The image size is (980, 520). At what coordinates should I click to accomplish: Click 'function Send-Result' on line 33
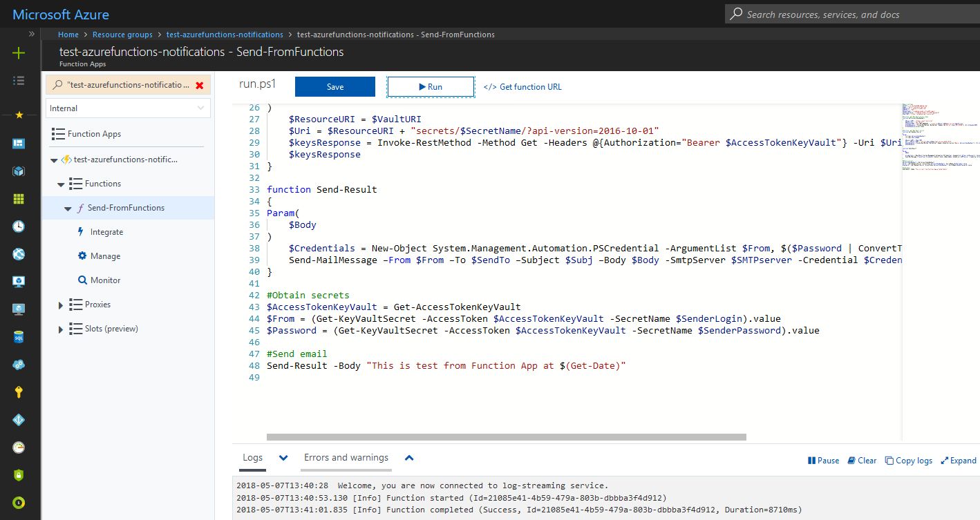(x=322, y=190)
